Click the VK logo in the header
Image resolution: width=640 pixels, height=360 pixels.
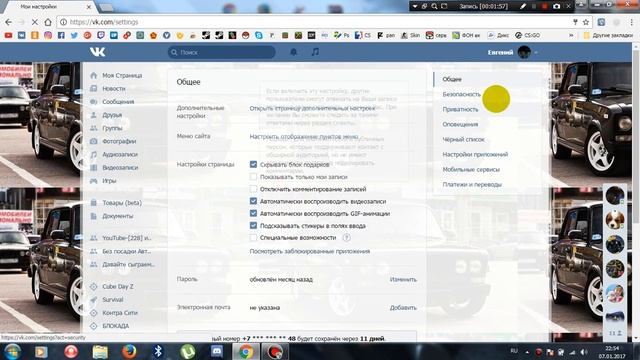pos(98,52)
